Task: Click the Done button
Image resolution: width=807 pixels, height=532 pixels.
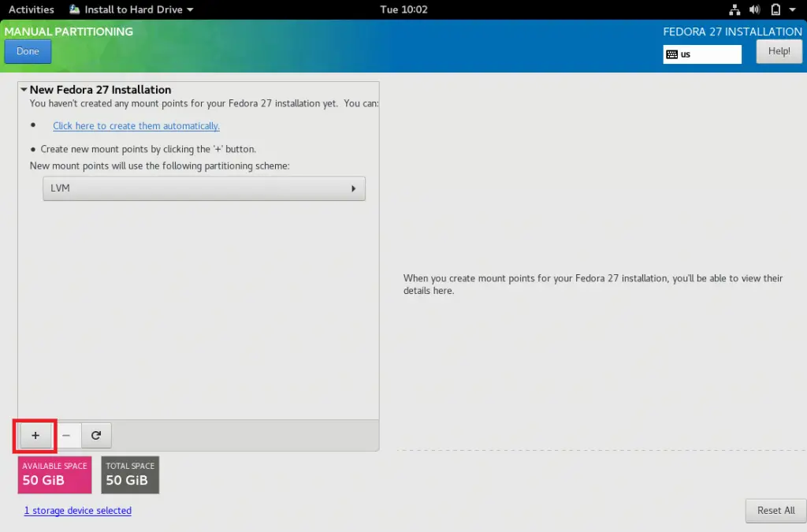Action: click(x=28, y=51)
